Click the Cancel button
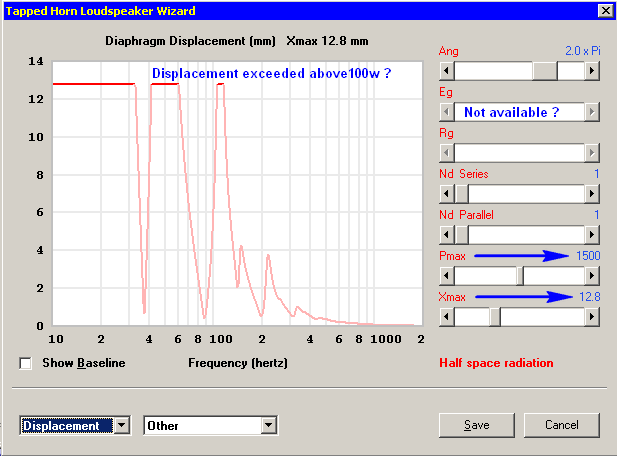The width and height of the screenshot is (617, 456). click(x=562, y=425)
